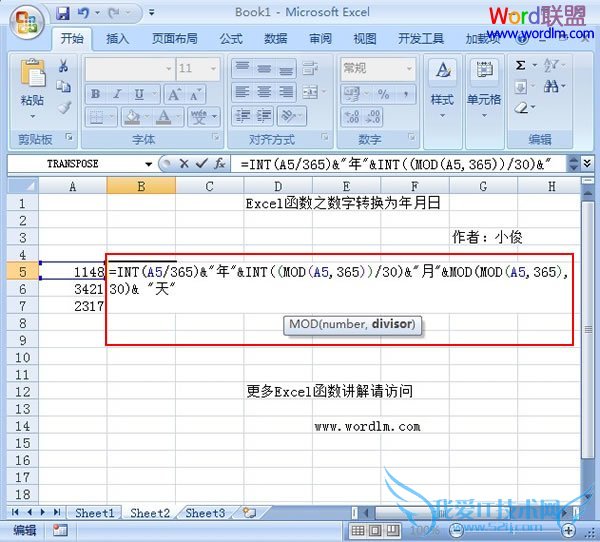Open the 单元格 cells menu

tap(484, 89)
